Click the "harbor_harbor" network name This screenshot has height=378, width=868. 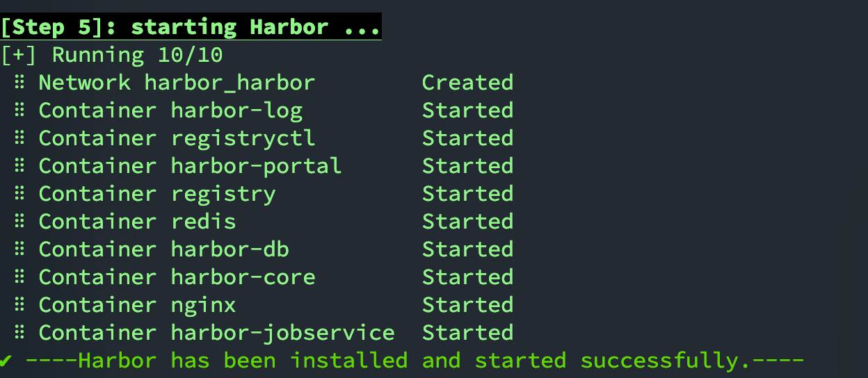tap(230, 83)
